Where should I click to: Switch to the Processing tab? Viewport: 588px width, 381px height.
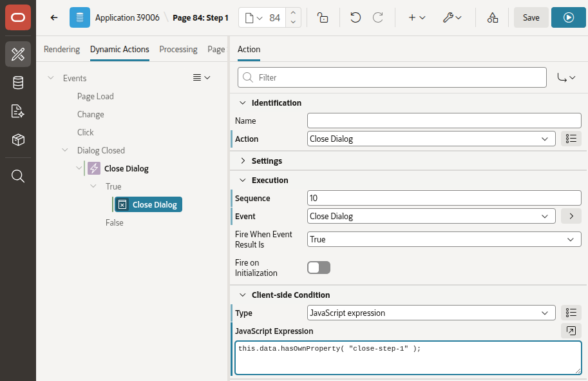pos(178,49)
